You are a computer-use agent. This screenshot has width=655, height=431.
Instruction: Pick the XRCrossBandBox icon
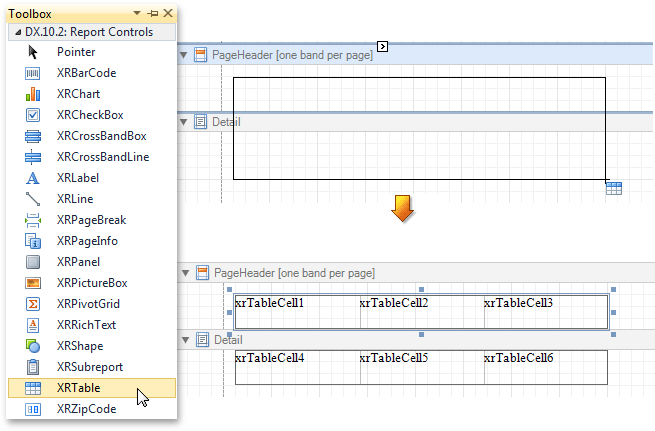tap(33, 136)
